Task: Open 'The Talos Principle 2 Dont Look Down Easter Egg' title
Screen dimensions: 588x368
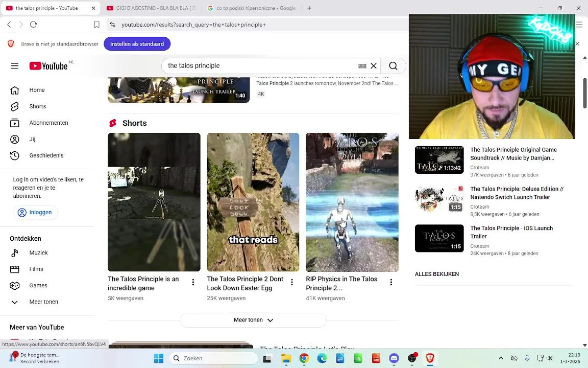Action: (245, 284)
